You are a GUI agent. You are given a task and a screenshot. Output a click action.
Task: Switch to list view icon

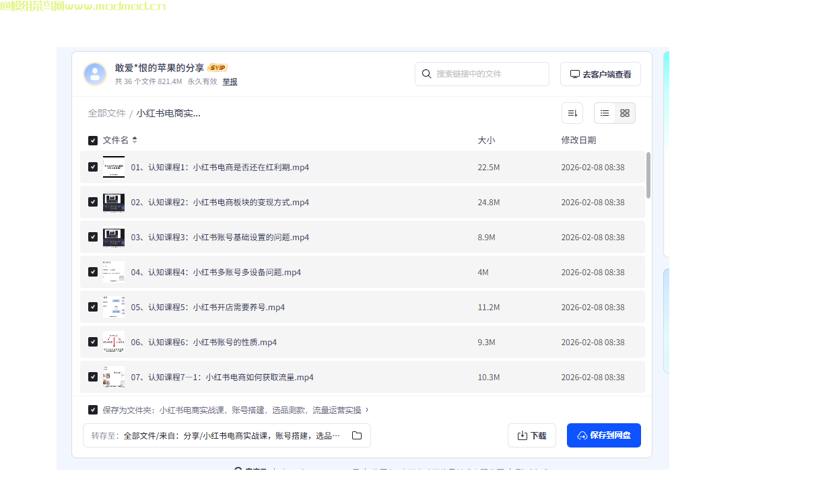click(x=605, y=113)
